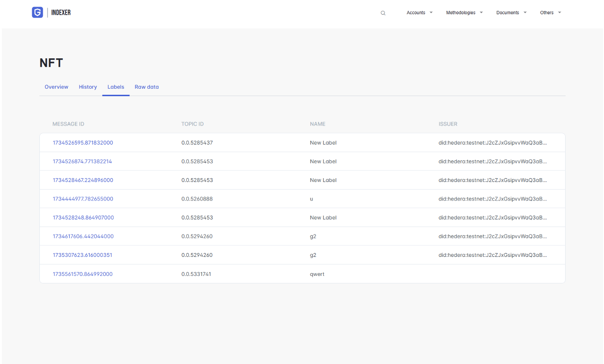This screenshot has width=604, height=364.
Task: Open the qwert label message link
Action: point(82,274)
